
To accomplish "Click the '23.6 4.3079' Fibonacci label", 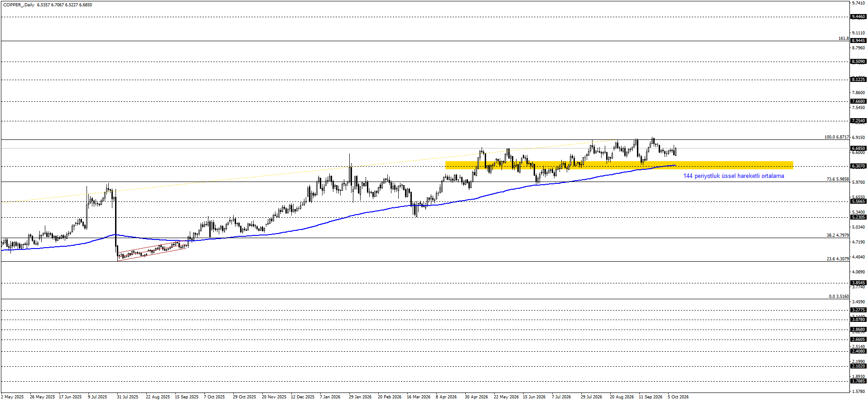I will (x=838, y=259).
